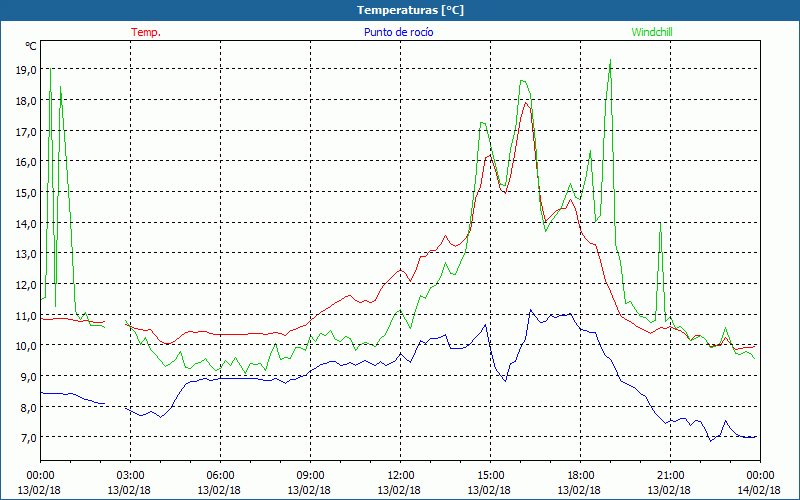This screenshot has width=800, height=500.
Task: Click the 12,0 y-axis value
Action: (26, 284)
